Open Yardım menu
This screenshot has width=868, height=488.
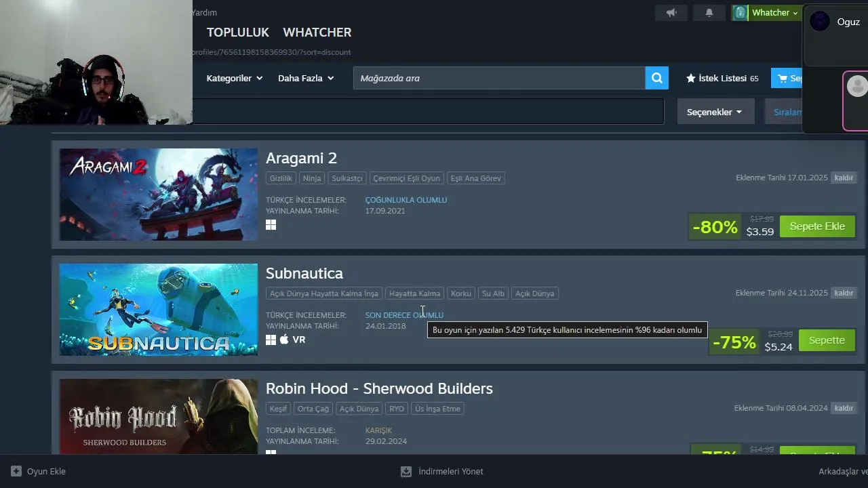pyautogui.click(x=204, y=12)
